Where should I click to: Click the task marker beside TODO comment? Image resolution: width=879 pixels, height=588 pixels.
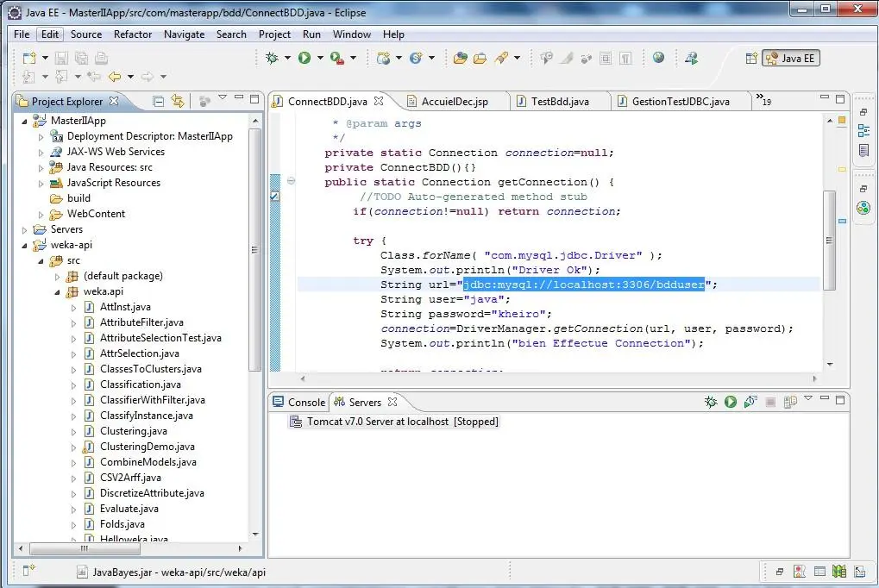pyautogui.click(x=275, y=197)
